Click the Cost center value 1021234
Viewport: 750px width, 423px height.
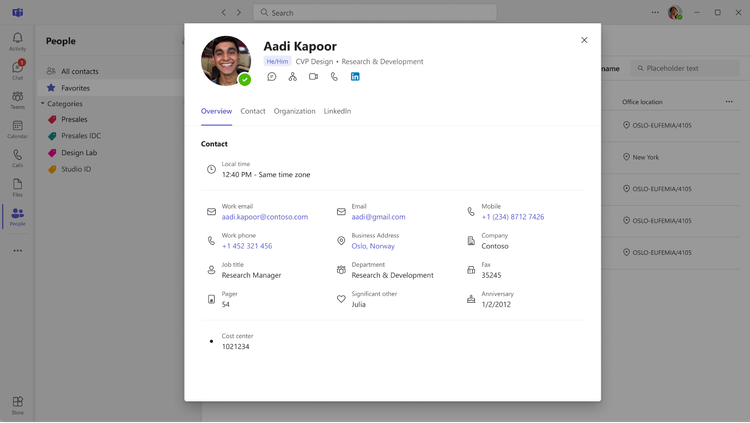pyautogui.click(x=235, y=346)
